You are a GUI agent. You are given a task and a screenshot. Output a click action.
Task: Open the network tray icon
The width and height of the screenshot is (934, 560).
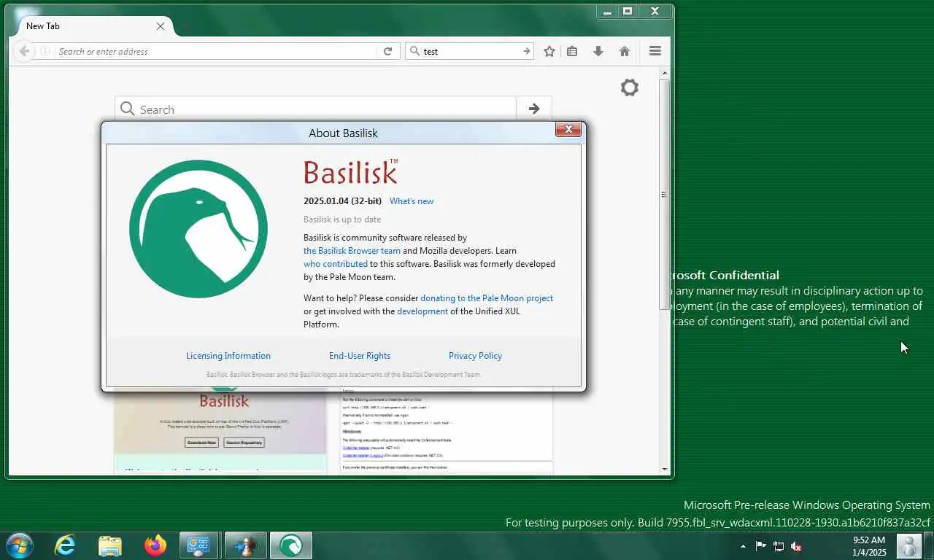click(x=779, y=546)
